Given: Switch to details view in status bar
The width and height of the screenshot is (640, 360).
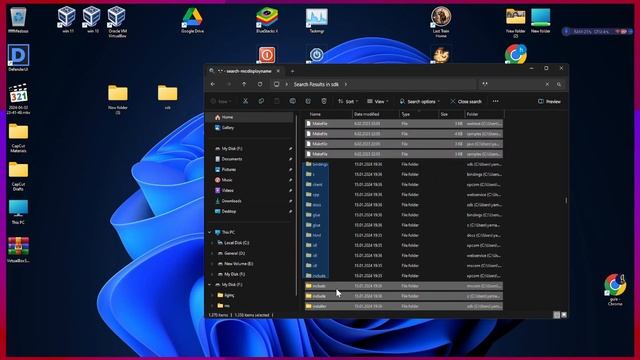Looking at the screenshot, I should coord(556,315).
